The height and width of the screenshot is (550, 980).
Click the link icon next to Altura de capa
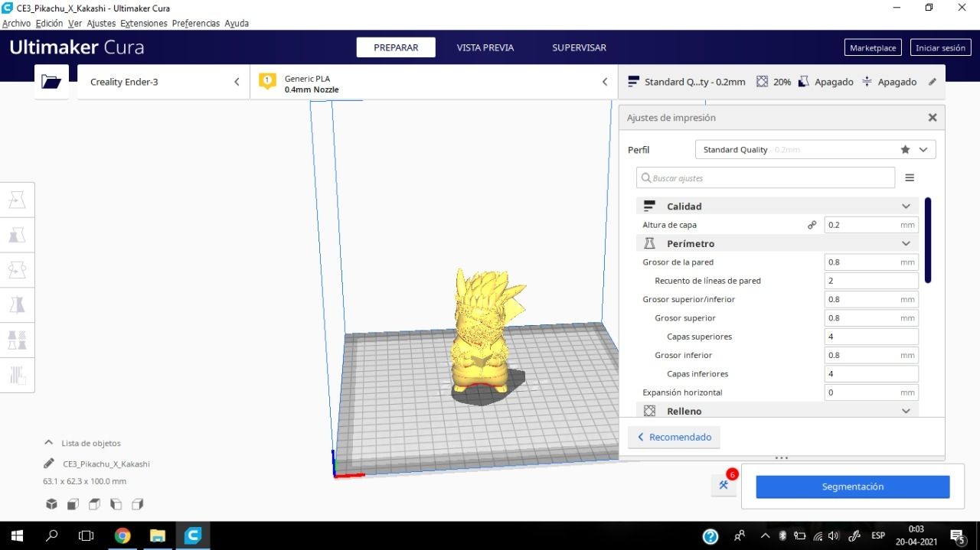(x=812, y=225)
